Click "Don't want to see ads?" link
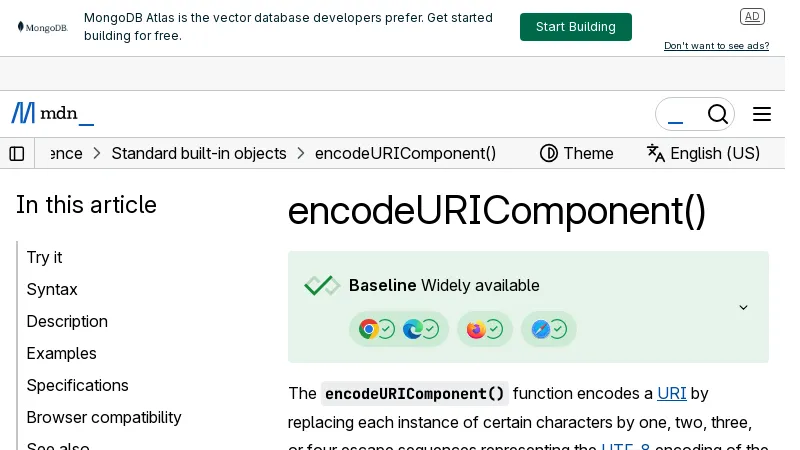The image size is (800, 450). [716, 46]
